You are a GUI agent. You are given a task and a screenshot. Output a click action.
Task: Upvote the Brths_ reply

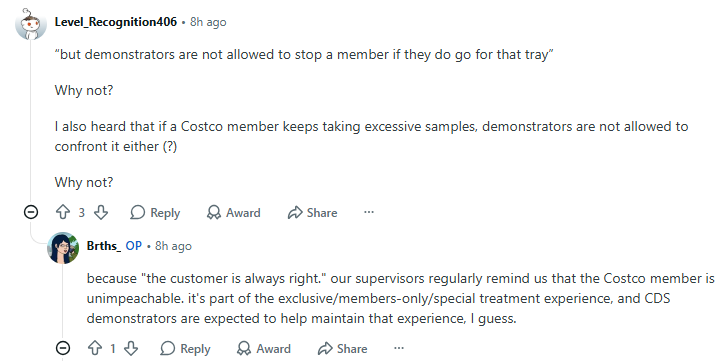[x=95, y=348]
